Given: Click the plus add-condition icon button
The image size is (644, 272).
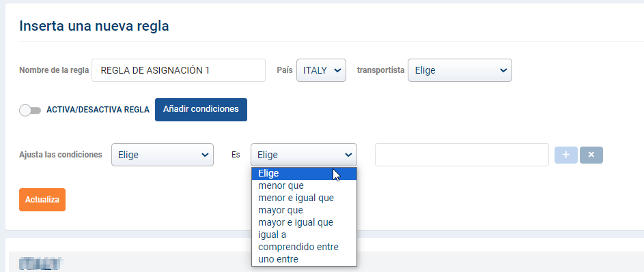Looking at the screenshot, I should [x=566, y=155].
